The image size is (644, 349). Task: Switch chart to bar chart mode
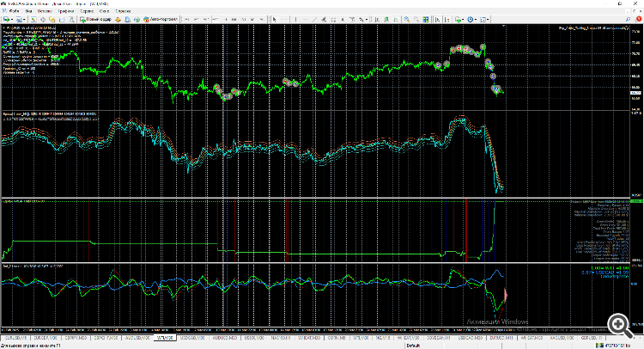coord(376,19)
